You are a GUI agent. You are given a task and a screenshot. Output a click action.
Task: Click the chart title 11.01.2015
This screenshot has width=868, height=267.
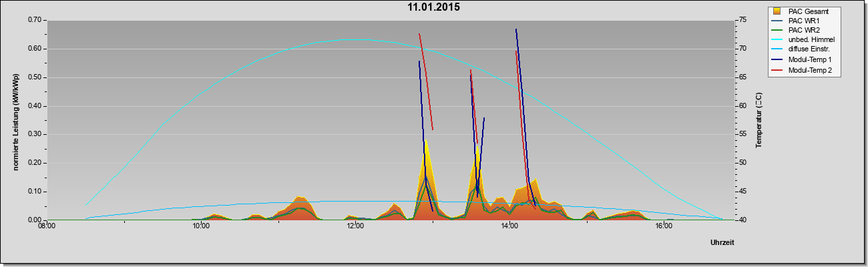434,8
